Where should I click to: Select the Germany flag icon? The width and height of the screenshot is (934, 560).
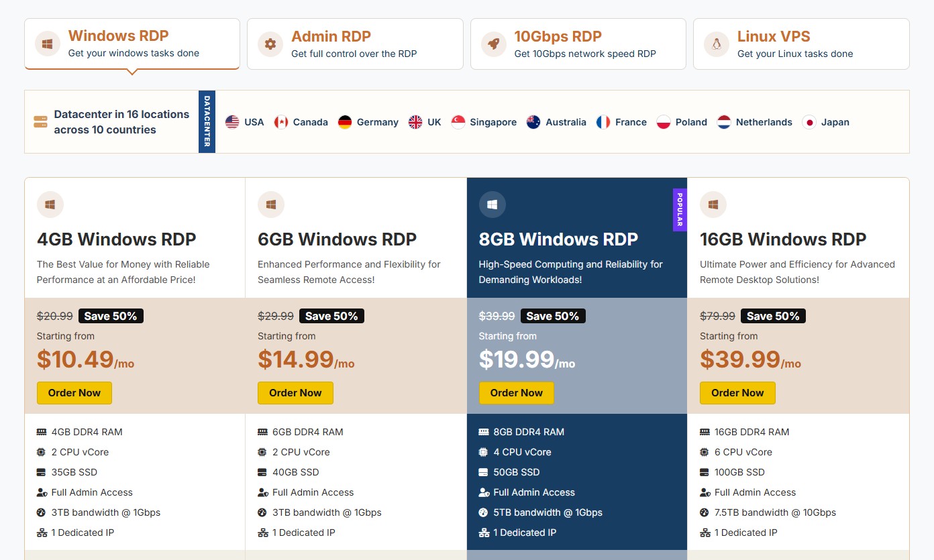(x=345, y=122)
